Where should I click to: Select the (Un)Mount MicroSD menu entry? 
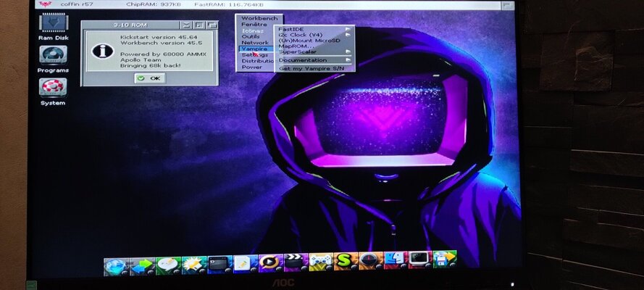tap(309, 41)
